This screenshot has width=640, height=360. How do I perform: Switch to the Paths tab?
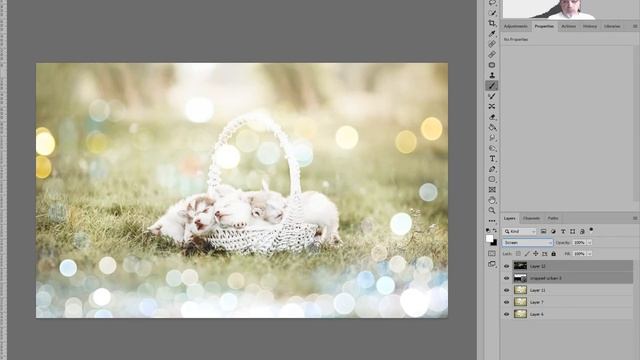pyautogui.click(x=553, y=218)
